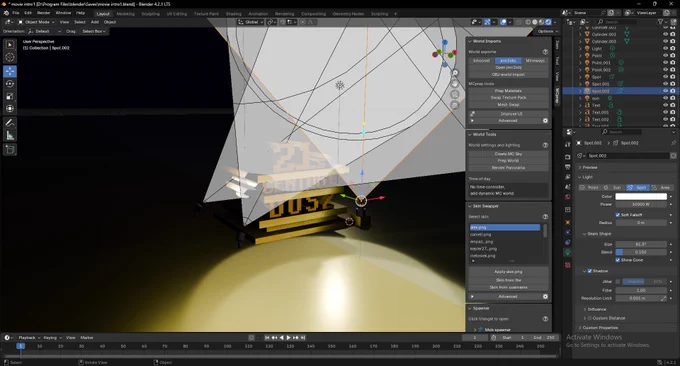This screenshot has height=366, width=680.
Task: Open the Render menu
Action: coord(43,13)
